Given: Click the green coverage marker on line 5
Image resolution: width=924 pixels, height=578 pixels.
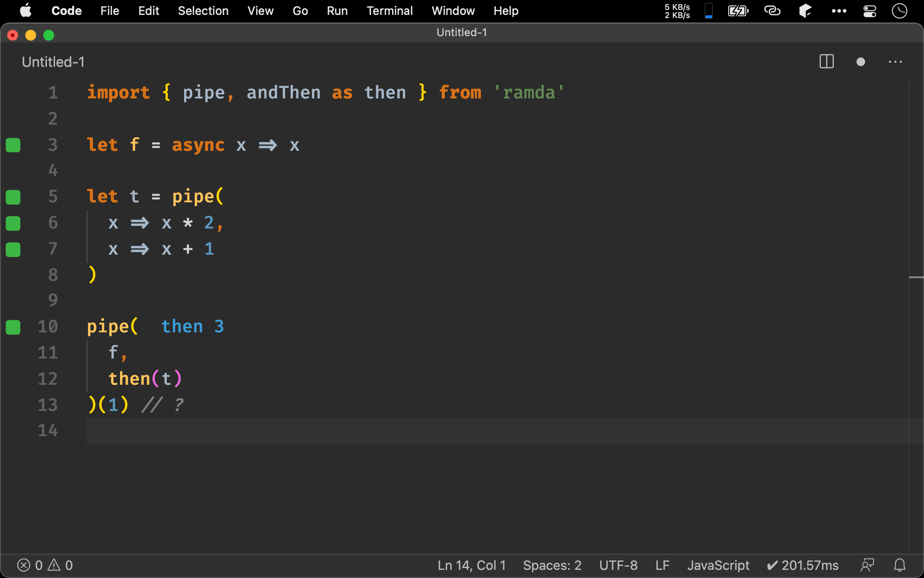Looking at the screenshot, I should (13, 197).
